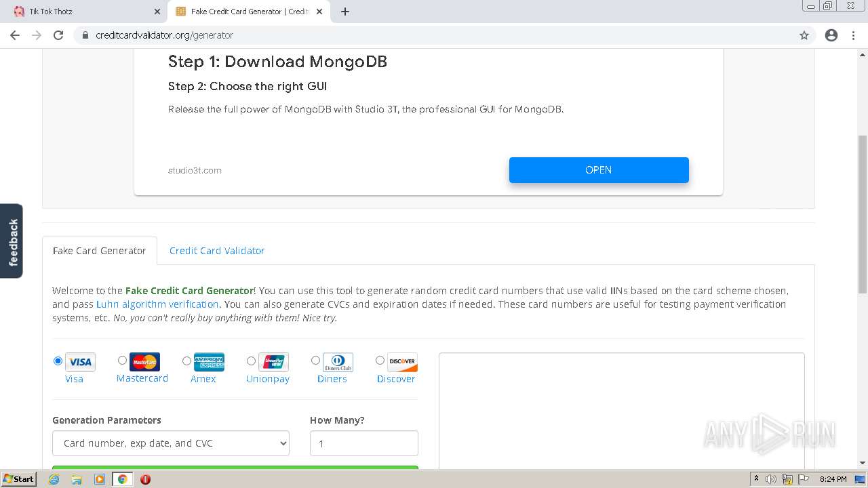The width and height of the screenshot is (868, 488).
Task: Click the system clock 8:24 PM
Action: pos(833,479)
